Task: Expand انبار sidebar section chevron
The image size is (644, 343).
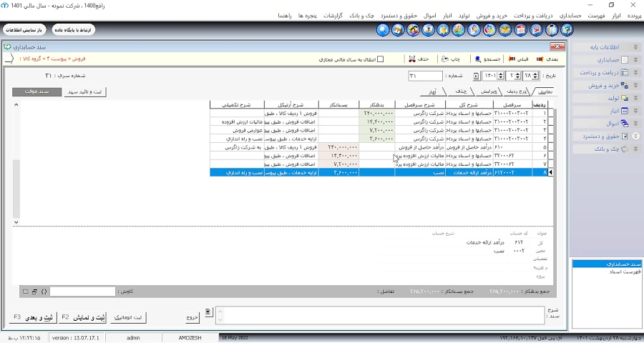Action: coord(635,111)
